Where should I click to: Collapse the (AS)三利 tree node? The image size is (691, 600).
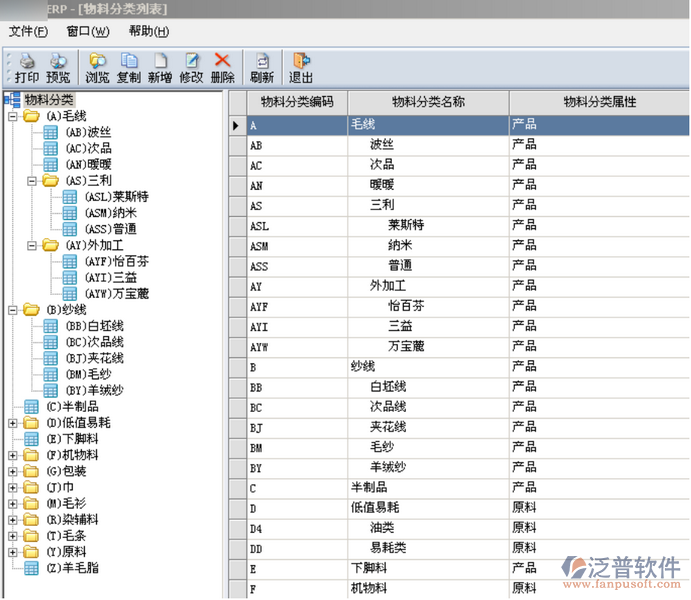tap(31, 181)
